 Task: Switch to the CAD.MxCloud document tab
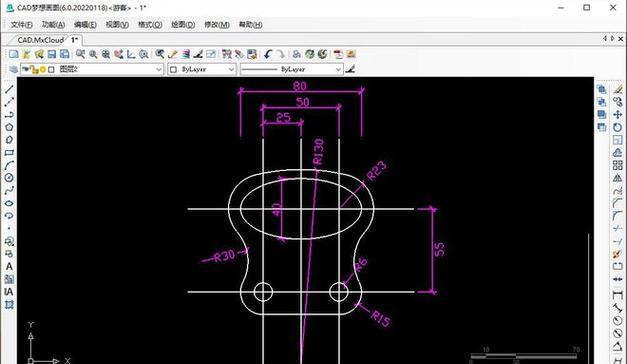click(40, 40)
